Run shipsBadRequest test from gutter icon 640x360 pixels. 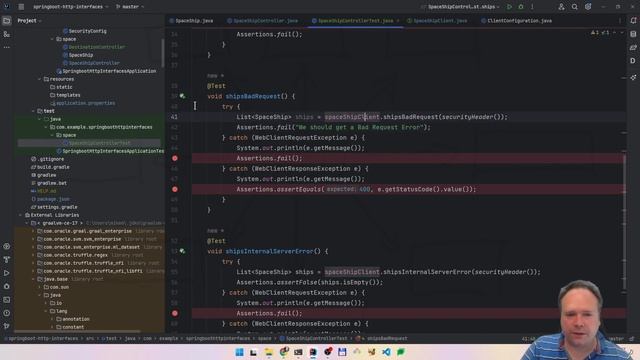pyautogui.click(x=182, y=96)
